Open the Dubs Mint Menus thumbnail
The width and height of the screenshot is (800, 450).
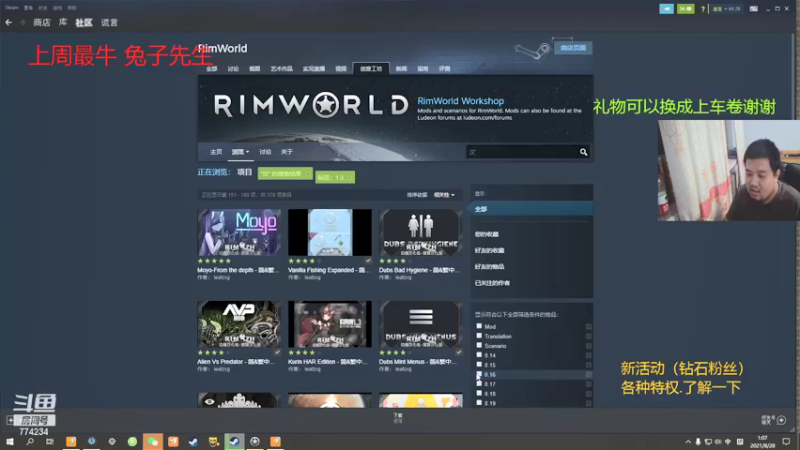[420, 324]
